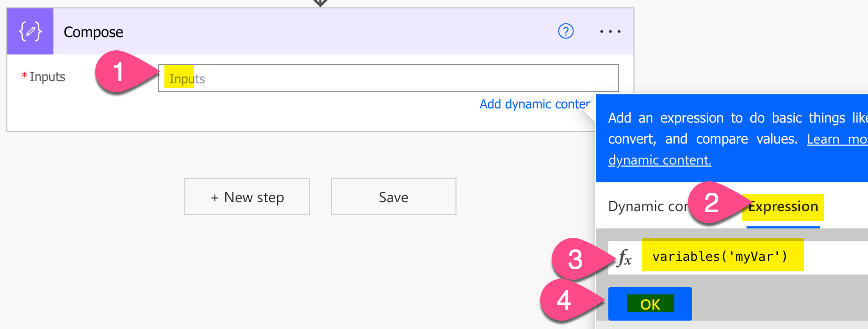This screenshot has height=329, width=868.
Task: Click the pink step 3 callout
Action: (575, 259)
